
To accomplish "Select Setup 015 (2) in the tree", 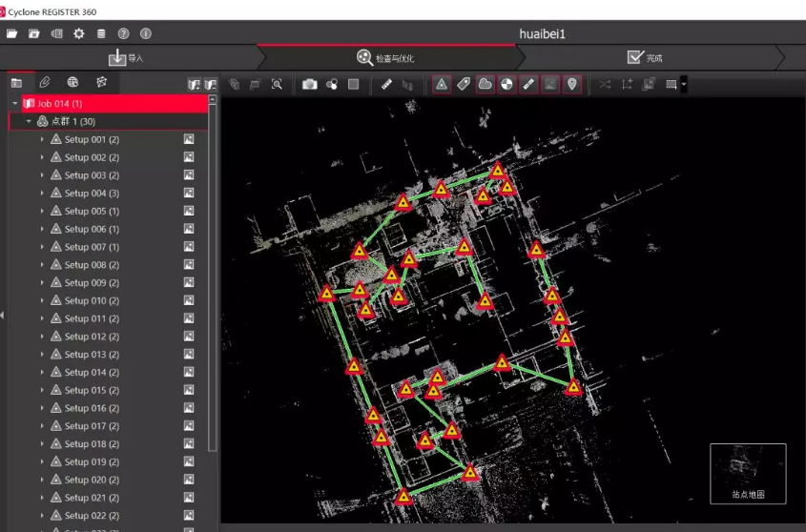I will 92,391.
